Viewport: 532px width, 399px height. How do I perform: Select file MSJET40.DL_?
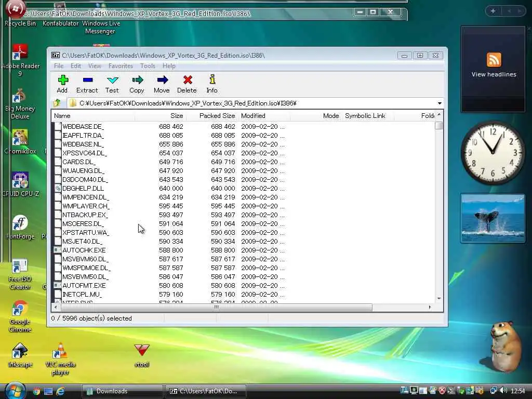tap(83, 241)
